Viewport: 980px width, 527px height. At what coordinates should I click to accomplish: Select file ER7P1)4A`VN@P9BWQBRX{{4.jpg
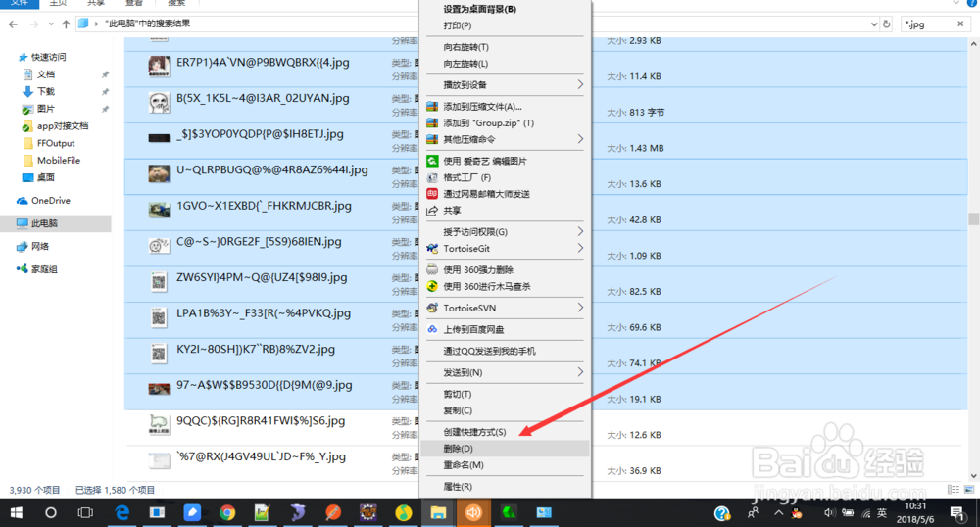click(x=263, y=63)
